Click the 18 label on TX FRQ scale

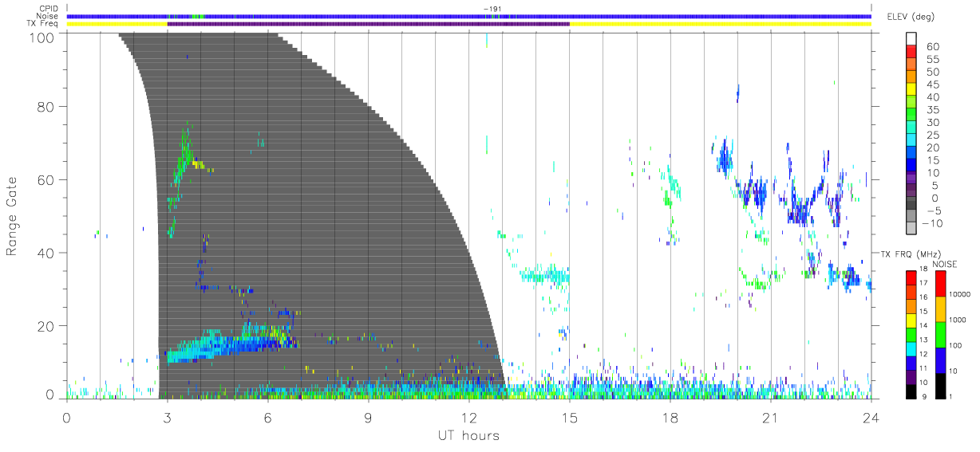(x=923, y=269)
